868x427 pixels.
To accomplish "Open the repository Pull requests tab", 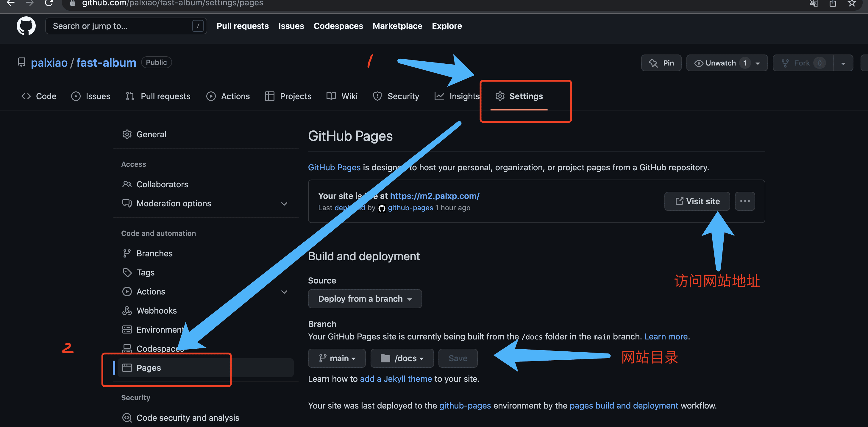I will click(x=158, y=96).
